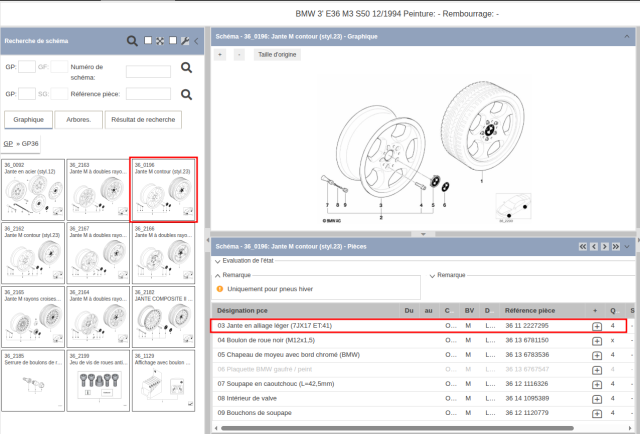This screenshot has height=434, width=640.
Task: Click the complete wheel numbered 1 in diagram
Action: point(483,125)
